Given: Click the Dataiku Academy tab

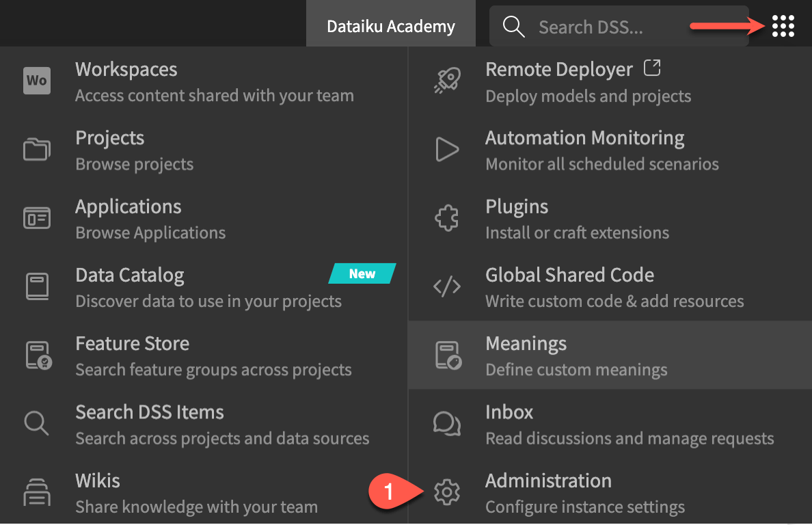Looking at the screenshot, I should [391, 27].
